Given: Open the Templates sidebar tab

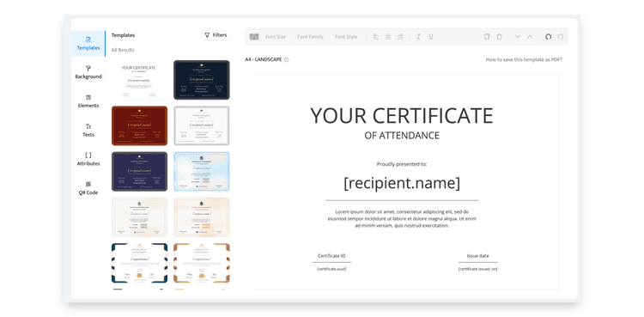Looking at the screenshot, I should 88,43.
